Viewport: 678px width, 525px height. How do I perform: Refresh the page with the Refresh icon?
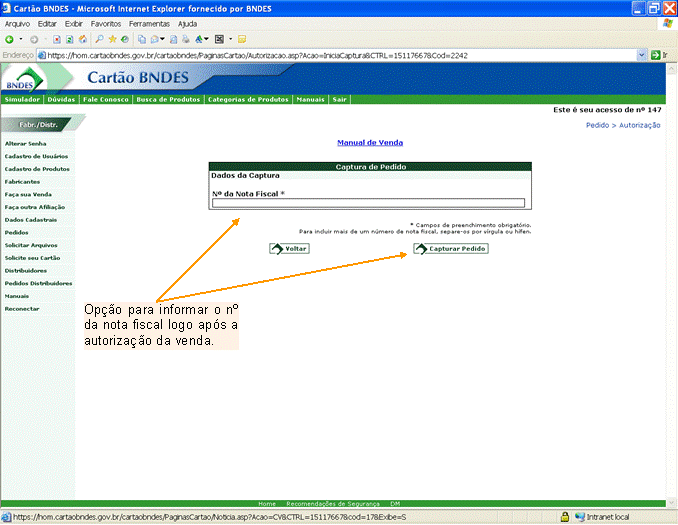(x=69, y=40)
